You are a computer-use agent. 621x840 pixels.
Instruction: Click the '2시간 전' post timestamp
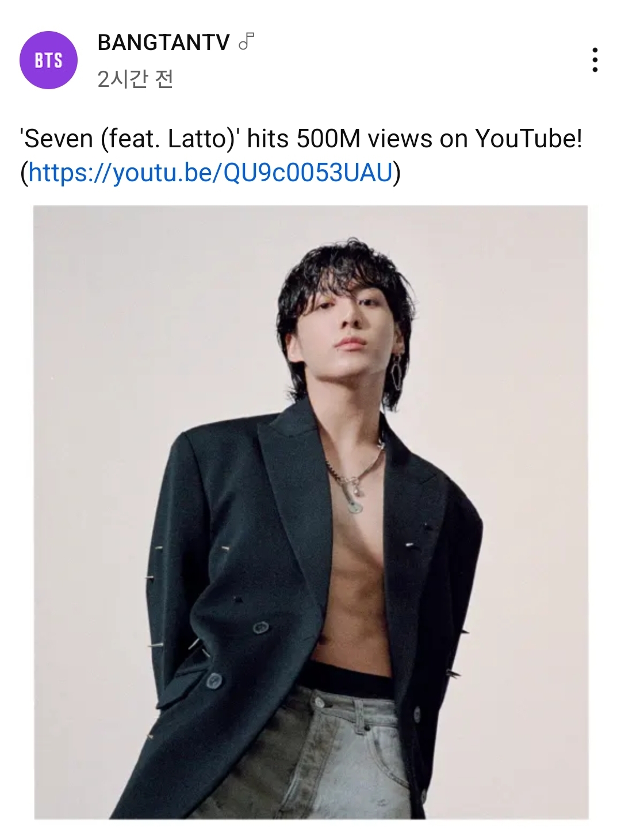[x=135, y=79]
